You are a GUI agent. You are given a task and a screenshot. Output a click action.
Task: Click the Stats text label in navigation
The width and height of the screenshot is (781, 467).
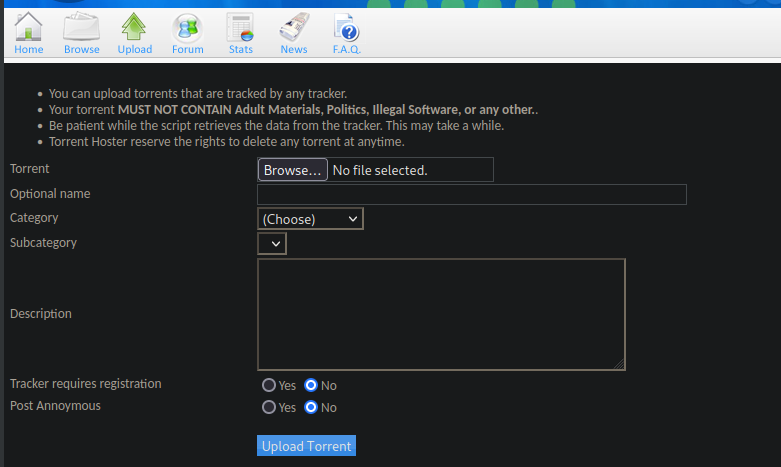(x=240, y=49)
